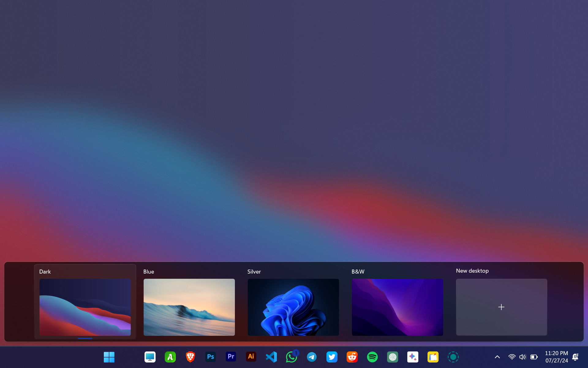The image size is (588, 368).
Task: Switch to the Blue desktop thumbnail
Action: pyautogui.click(x=189, y=307)
